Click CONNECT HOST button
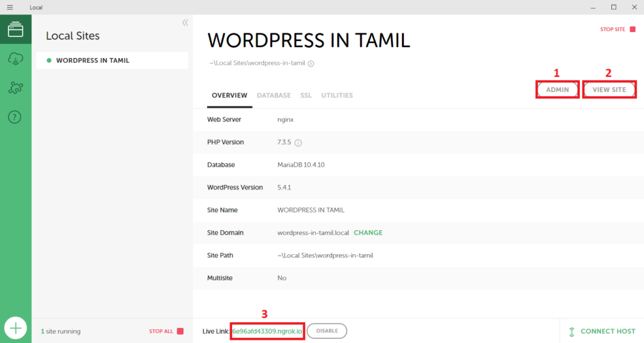 click(602, 331)
